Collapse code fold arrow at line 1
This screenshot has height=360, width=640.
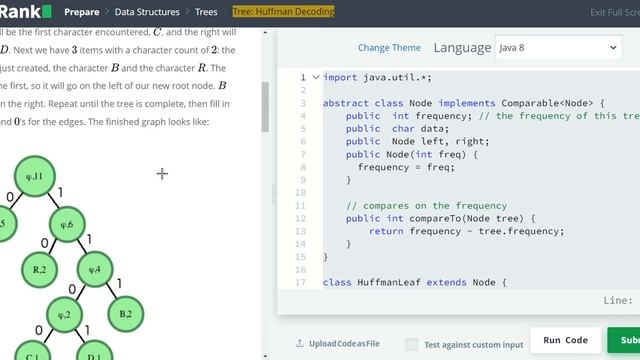316,77
